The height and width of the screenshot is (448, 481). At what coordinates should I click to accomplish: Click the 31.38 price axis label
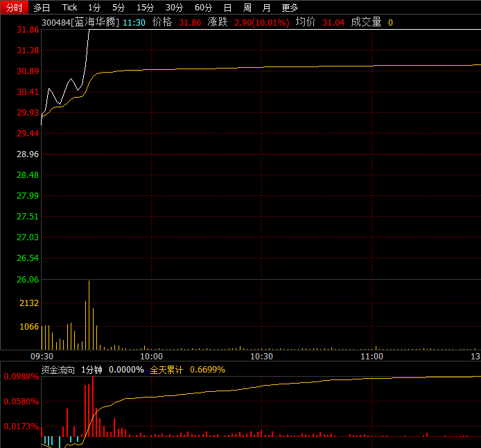(x=28, y=51)
